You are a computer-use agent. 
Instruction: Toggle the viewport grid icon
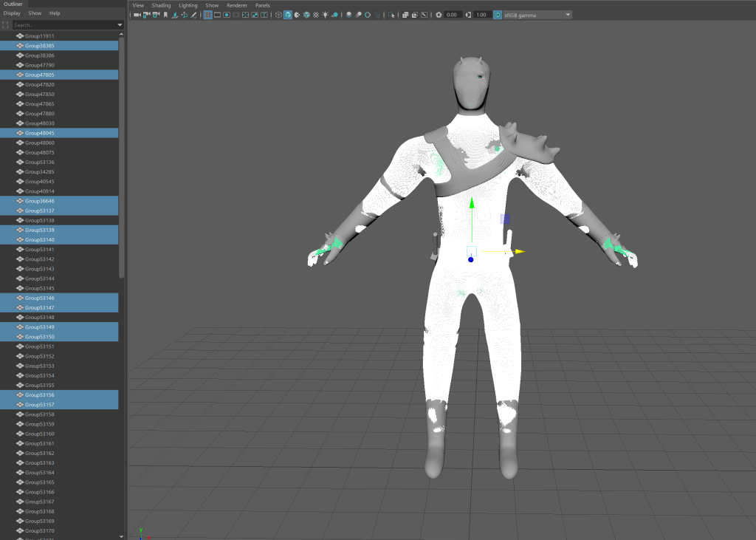207,15
